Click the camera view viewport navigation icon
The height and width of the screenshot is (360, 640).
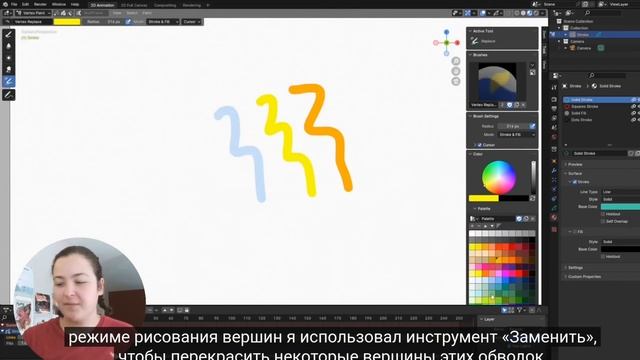(x=456, y=82)
